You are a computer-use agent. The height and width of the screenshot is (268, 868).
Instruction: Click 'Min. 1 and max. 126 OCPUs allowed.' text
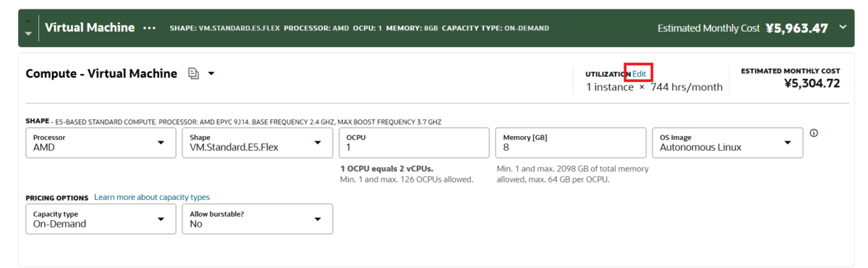pyautogui.click(x=407, y=180)
